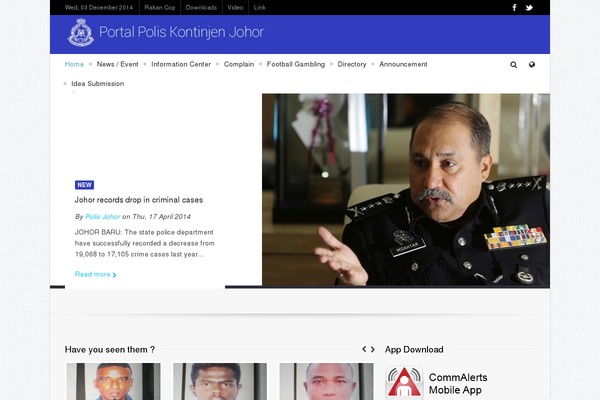600x400 pixels.
Task: Click the police chief slider photo
Action: tap(406, 190)
